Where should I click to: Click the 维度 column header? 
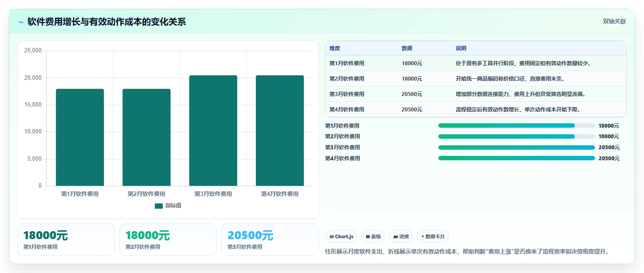click(x=335, y=48)
